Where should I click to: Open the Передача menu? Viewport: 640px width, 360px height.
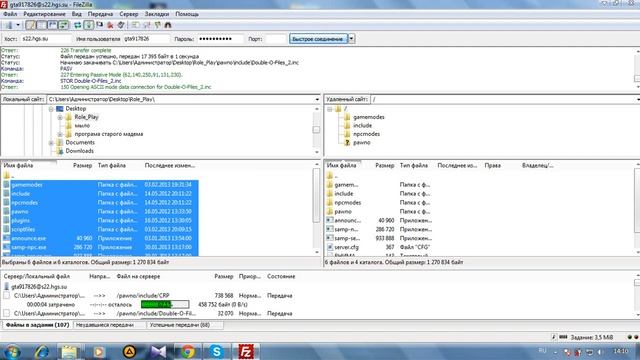pos(100,14)
